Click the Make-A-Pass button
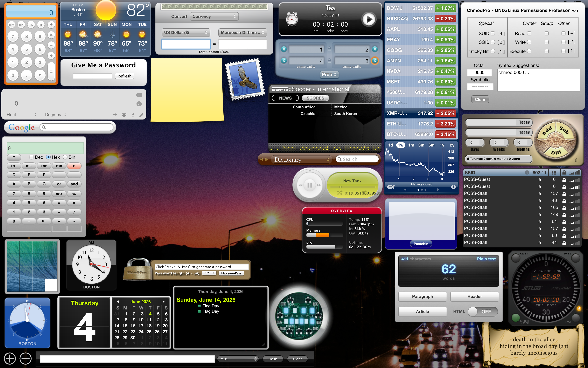The image size is (588, 368). pos(231,273)
